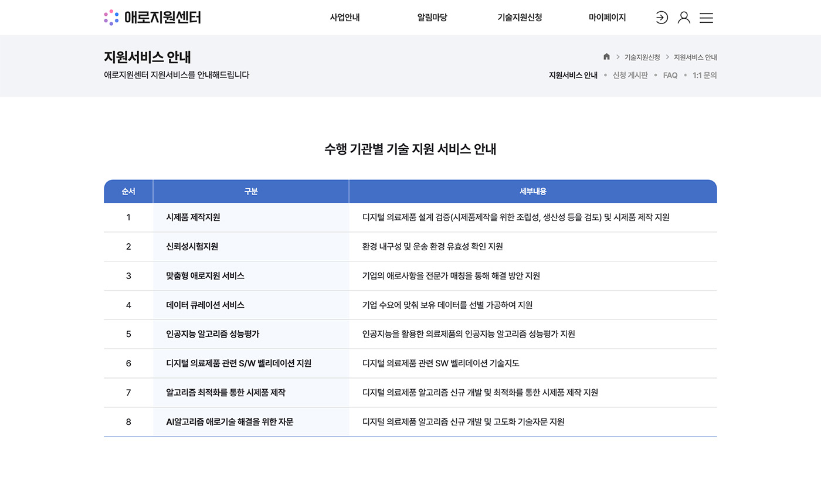The image size is (821, 504).
Task: Navigate to 기술지원신청 in the top menu
Action: (x=520, y=18)
